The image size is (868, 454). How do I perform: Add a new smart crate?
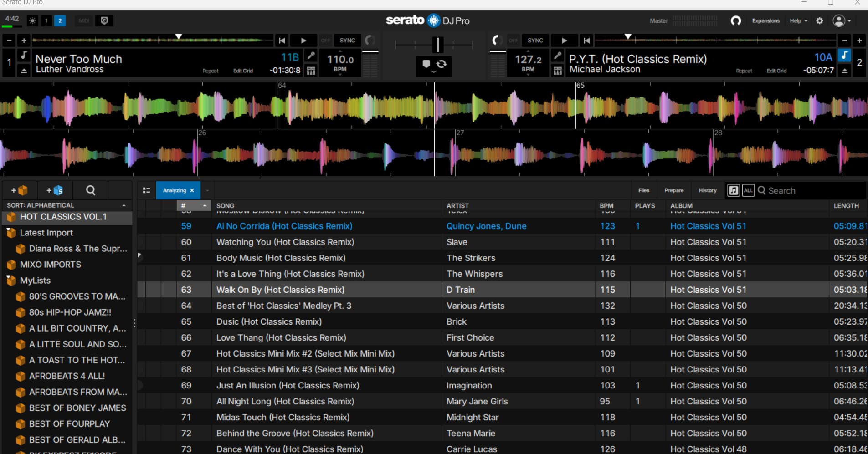tap(55, 190)
